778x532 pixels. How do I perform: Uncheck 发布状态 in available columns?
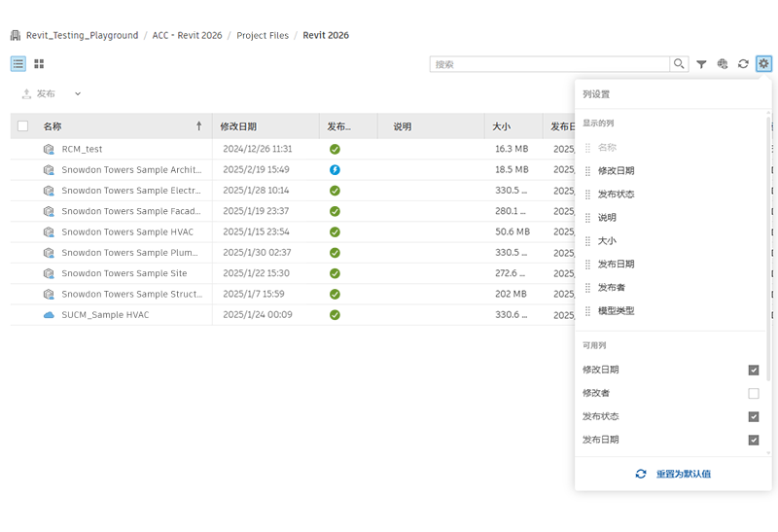pyautogui.click(x=753, y=416)
